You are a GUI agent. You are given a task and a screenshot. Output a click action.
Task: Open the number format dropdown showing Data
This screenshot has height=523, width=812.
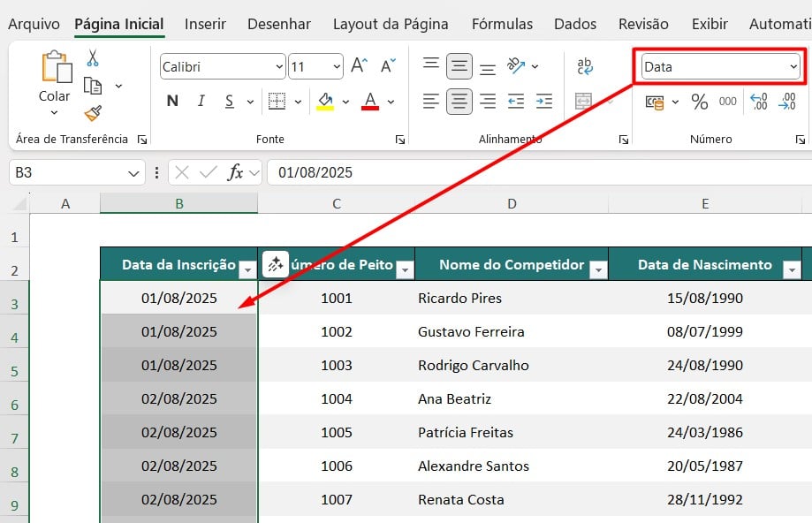pyautogui.click(x=720, y=66)
